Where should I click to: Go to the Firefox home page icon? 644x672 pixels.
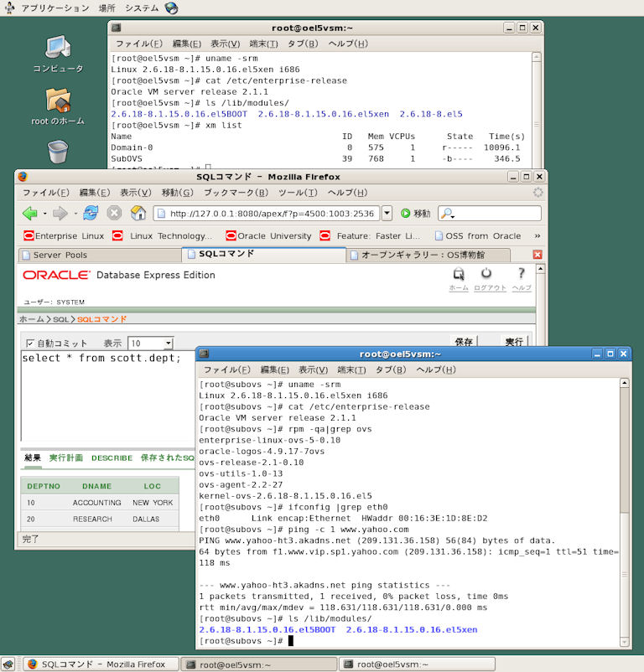[x=138, y=213]
